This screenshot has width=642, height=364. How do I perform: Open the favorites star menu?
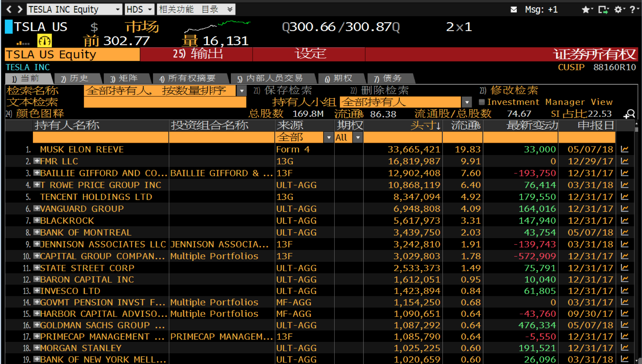pyautogui.click(x=587, y=10)
